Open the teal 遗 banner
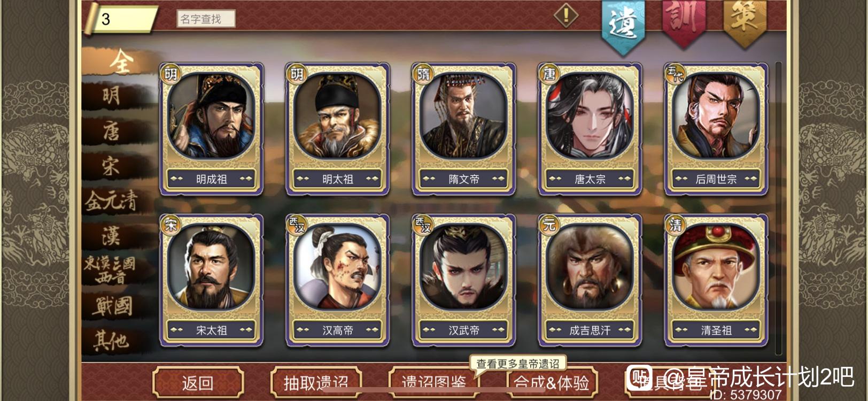Viewport: 868px width, 401px height. pos(623,24)
